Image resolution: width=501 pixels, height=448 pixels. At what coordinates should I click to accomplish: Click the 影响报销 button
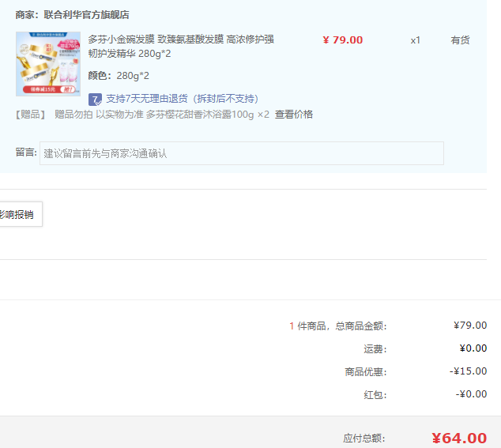click(17, 214)
